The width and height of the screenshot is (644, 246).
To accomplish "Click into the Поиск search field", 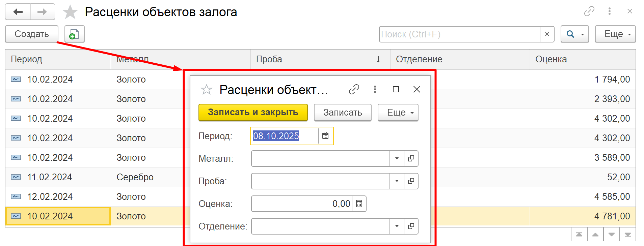I will [x=459, y=34].
